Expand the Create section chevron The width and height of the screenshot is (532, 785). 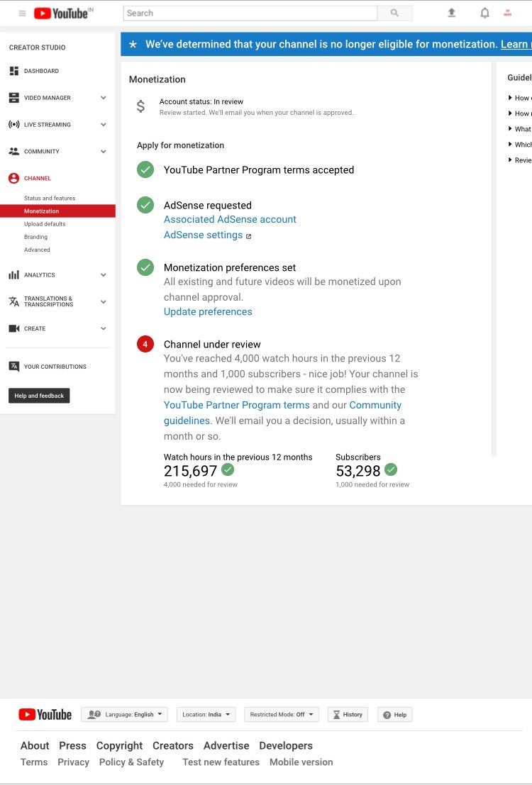(103, 328)
